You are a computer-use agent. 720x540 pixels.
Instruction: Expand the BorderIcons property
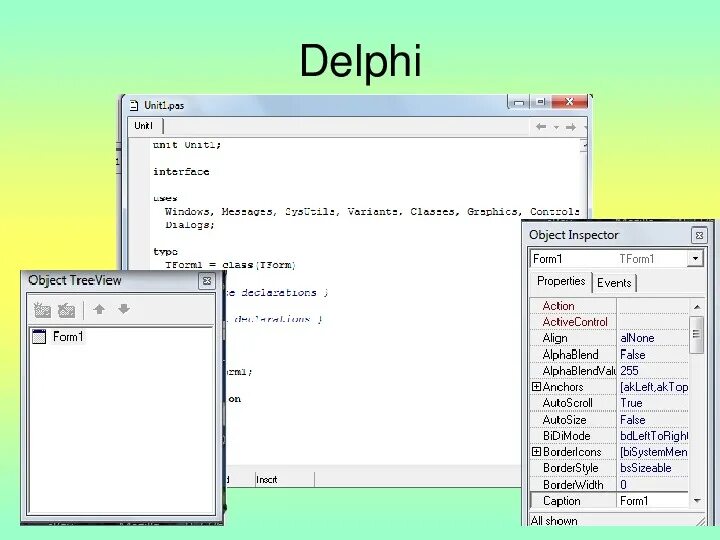point(536,452)
